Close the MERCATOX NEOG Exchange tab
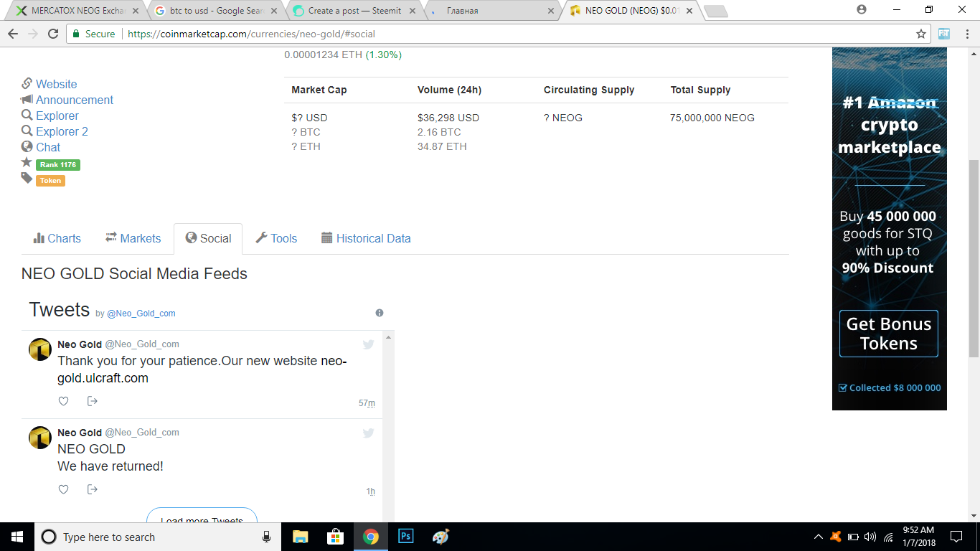Viewport: 980px width, 551px height. pos(135,11)
